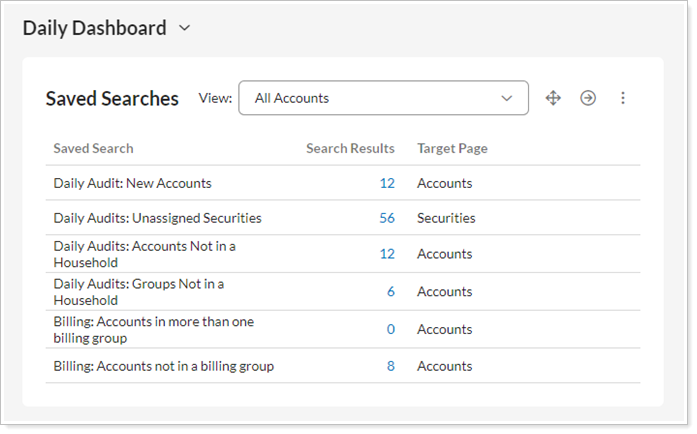The width and height of the screenshot is (697, 434).
Task: Select Daily Audits: Accounts Not in a Household
Action: click(x=143, y=254)
